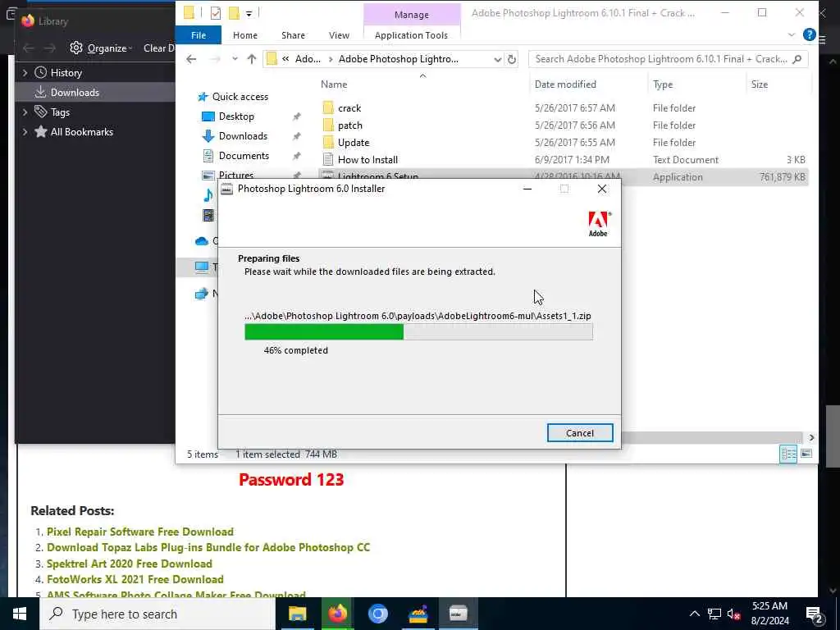Open the File tab in File Explorer
Screen dimensions: 840x630
(199, 35)
